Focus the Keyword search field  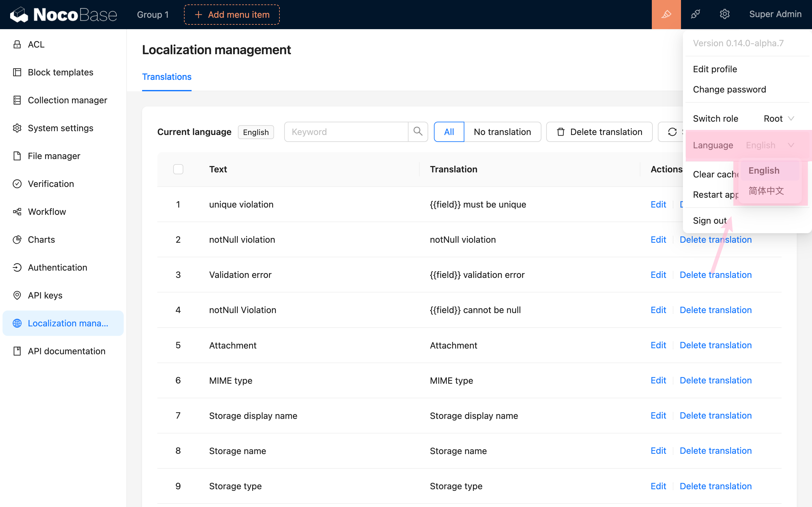(346, 132)
